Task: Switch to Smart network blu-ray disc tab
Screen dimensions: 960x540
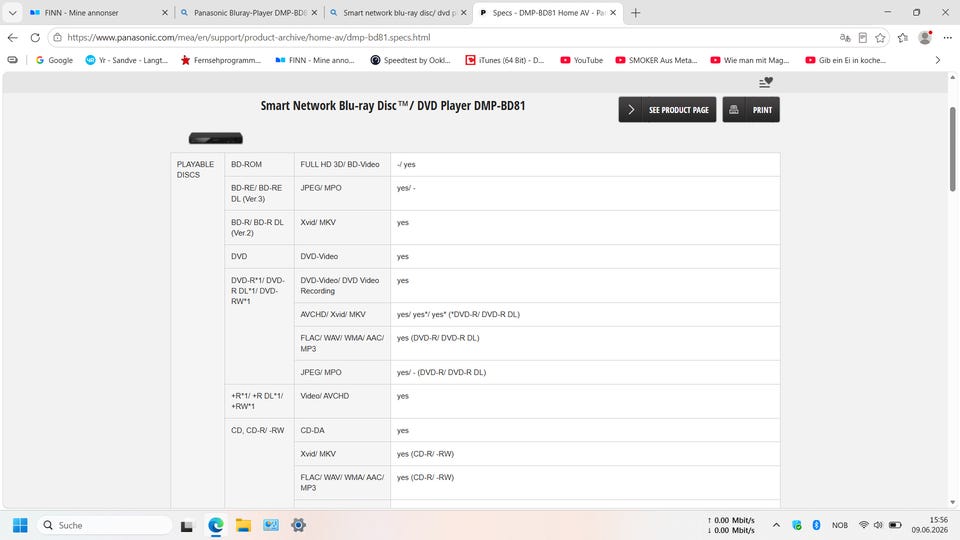Action: (399, 12)
